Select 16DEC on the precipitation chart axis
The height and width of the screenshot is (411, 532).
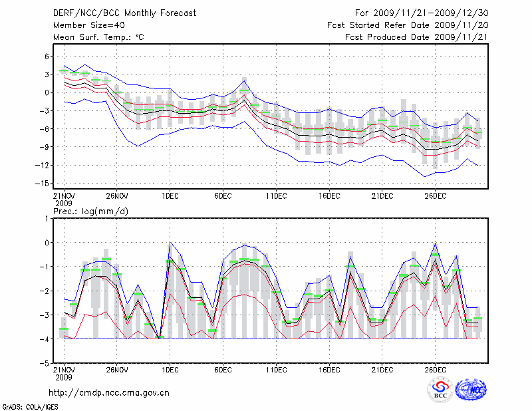(329, 369)
